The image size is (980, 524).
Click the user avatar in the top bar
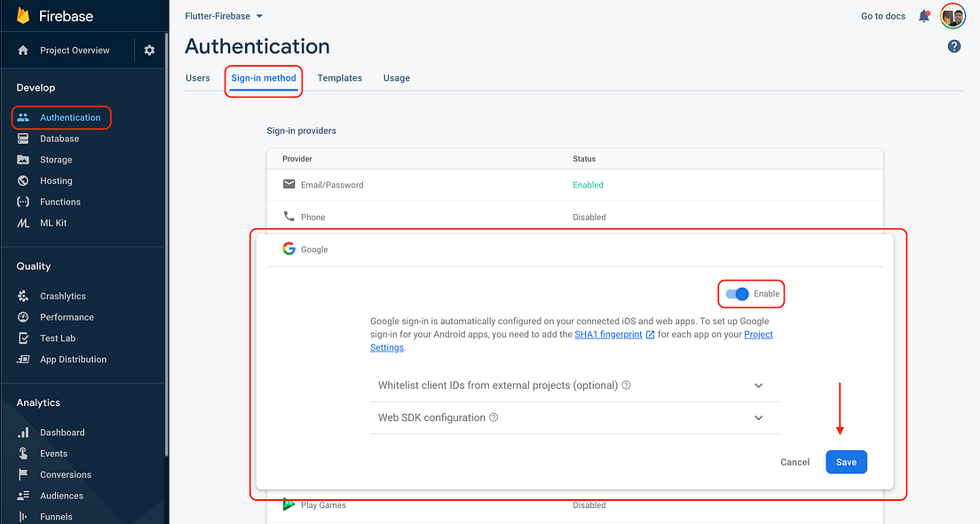coord(952,15)
